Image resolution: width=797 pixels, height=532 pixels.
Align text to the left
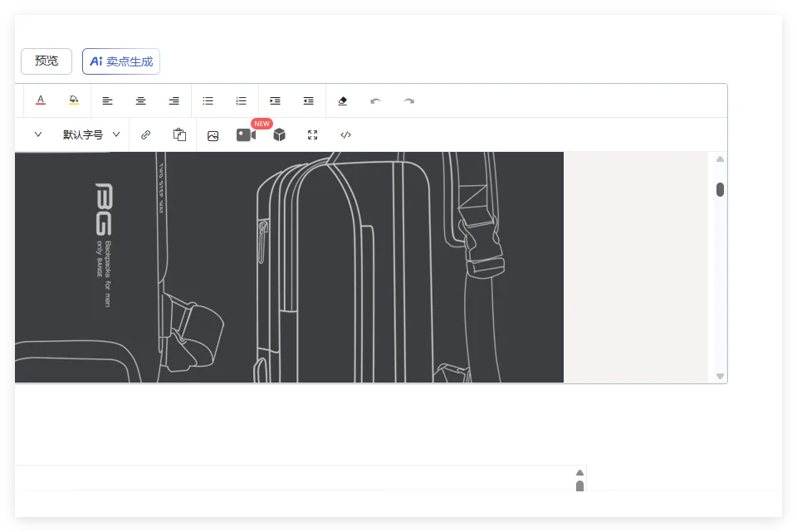[107, 100]
